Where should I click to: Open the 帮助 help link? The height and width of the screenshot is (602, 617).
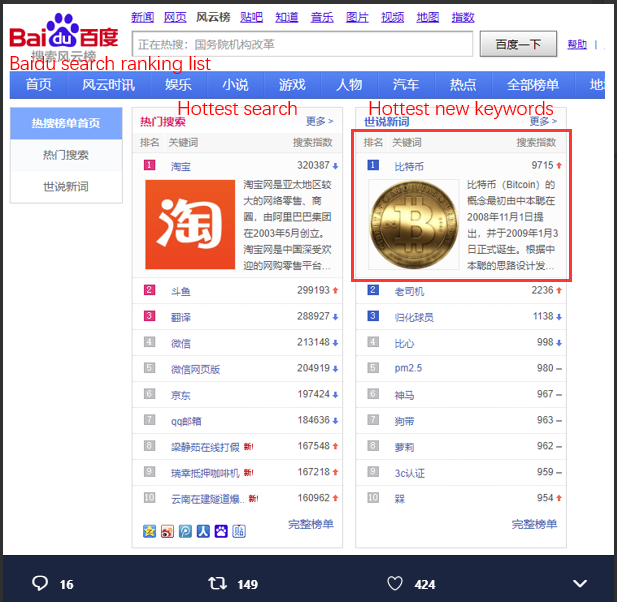pyautogui.click(x=577, y=44)
